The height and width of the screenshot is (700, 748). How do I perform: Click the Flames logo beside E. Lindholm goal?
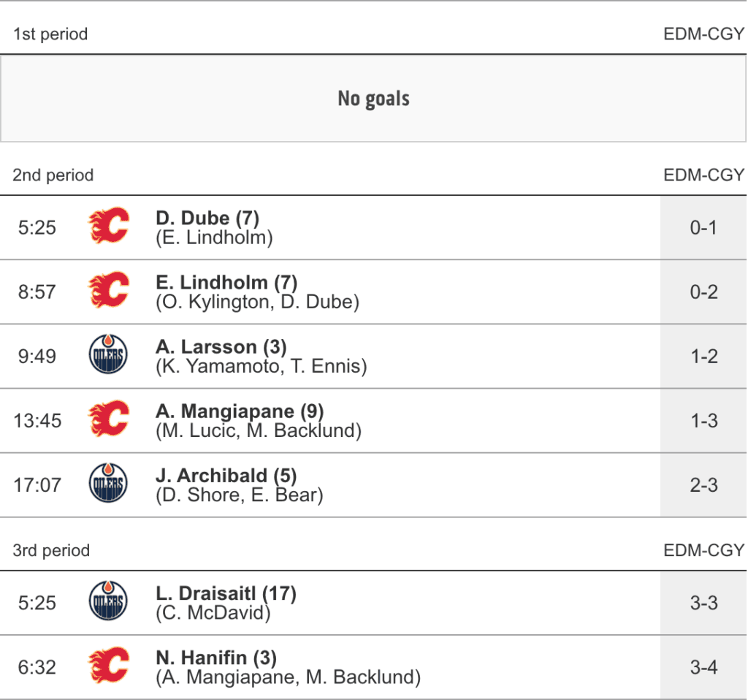click(108, 291)
